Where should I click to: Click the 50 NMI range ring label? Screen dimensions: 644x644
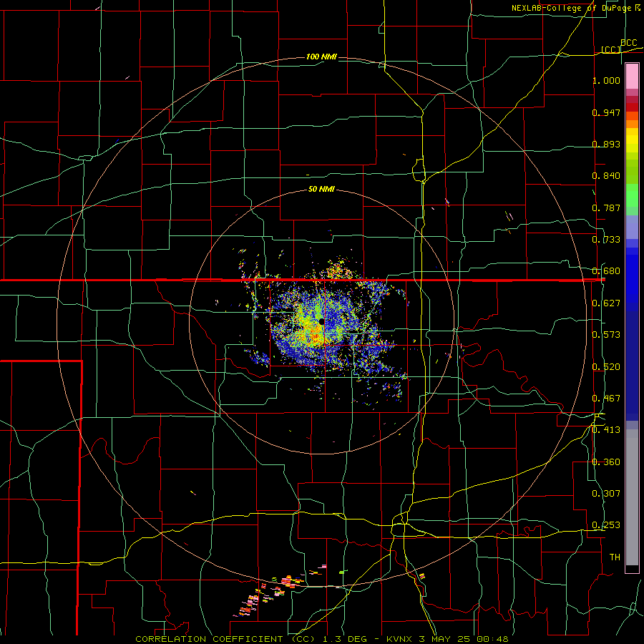[x=321, y=190]
